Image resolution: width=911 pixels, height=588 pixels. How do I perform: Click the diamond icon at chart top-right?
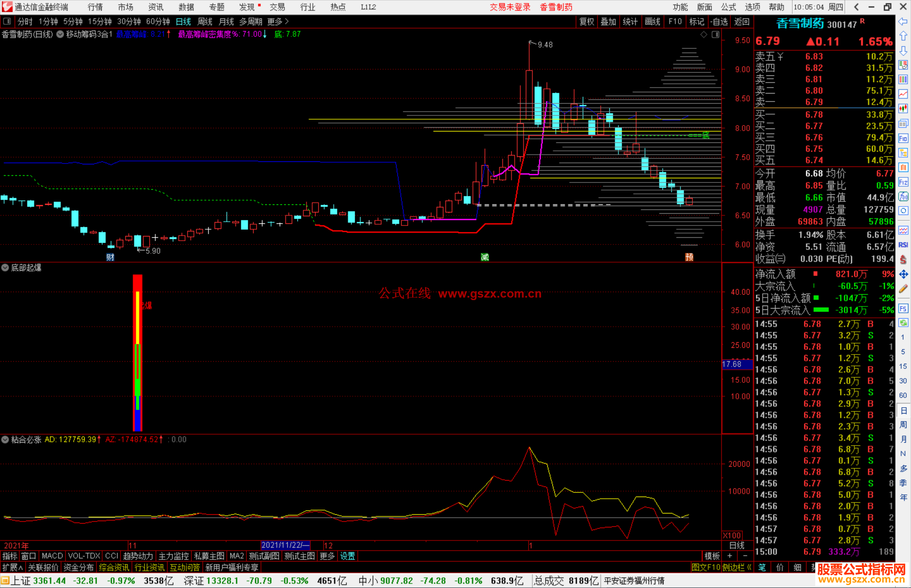tap(703, 35)
